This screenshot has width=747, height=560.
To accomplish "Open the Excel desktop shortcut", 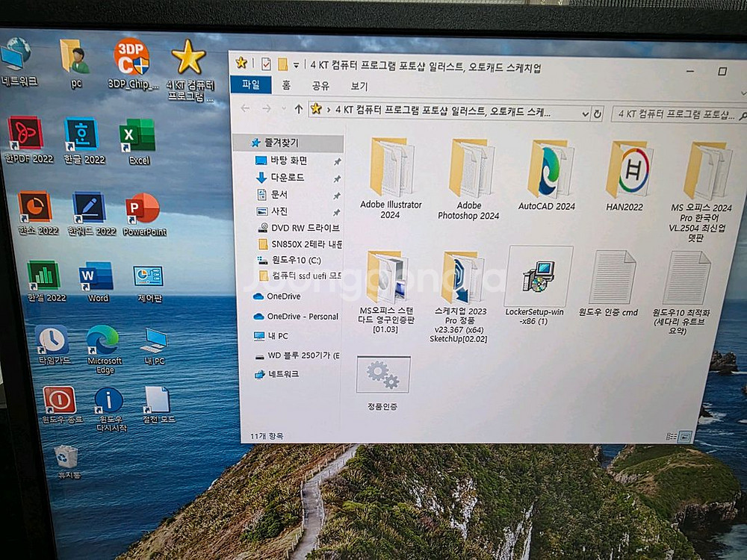I will click(138, 142).
